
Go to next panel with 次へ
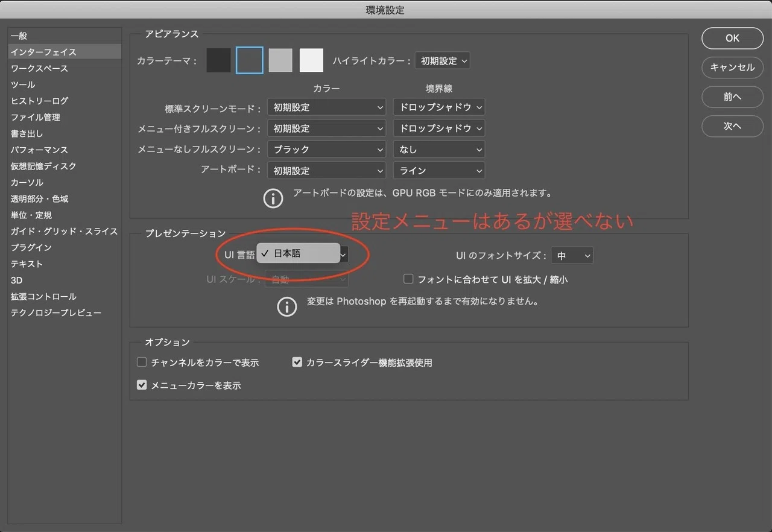click(x=732, y=126)
